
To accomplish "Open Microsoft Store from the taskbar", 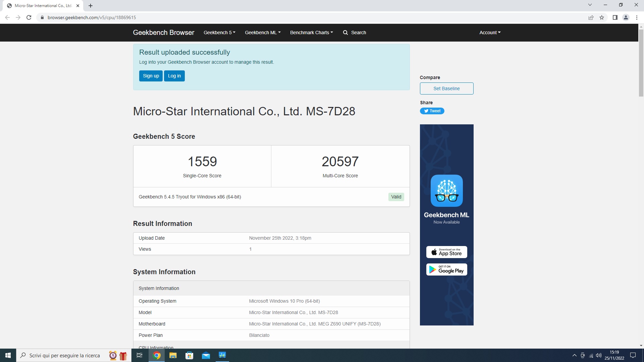I will [x=189, y=355].
